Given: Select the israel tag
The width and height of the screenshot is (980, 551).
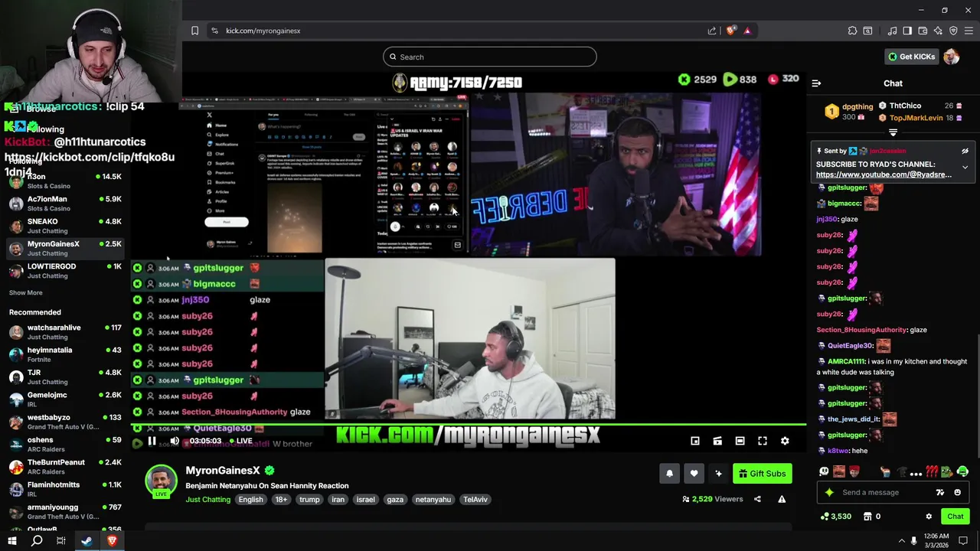Looking at the screenshot, I should (365, 500).
